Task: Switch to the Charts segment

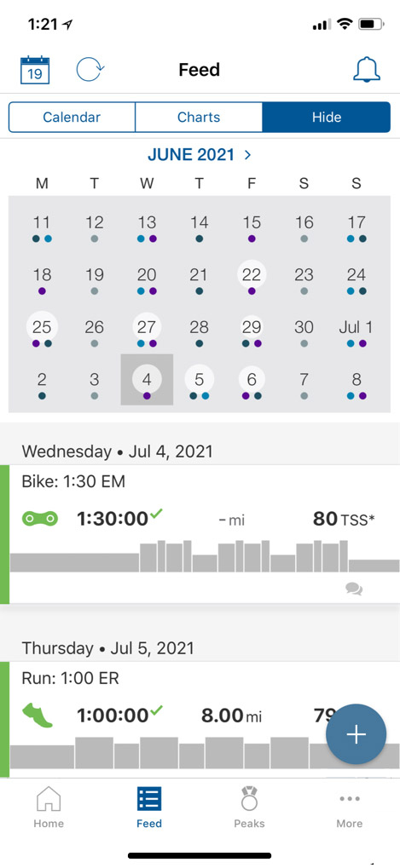Action: pos(199,118)
